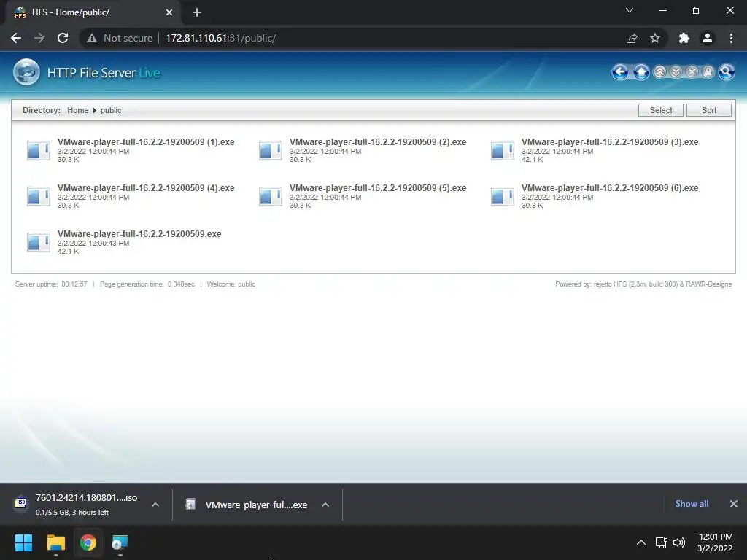Click file icon of VMware-player (1).exe
The height and width of the screenshot is (560, 747).
pyautogui.click(x=38, y=150)
